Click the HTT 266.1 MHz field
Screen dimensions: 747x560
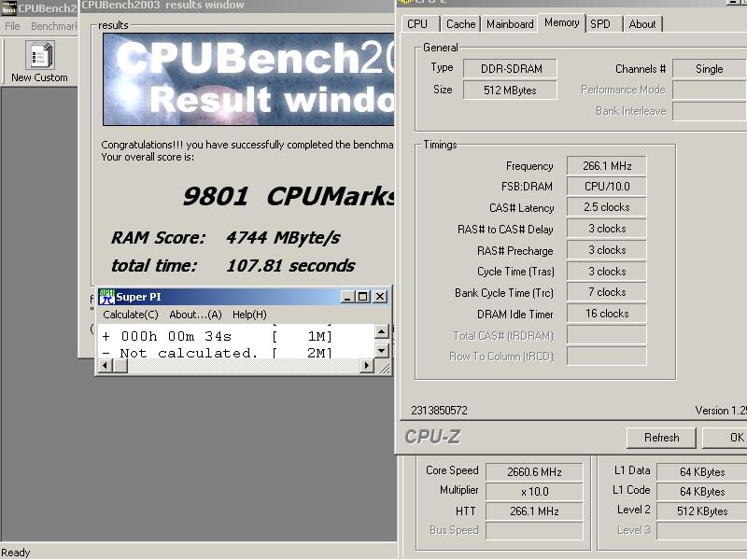click(534, 511)
